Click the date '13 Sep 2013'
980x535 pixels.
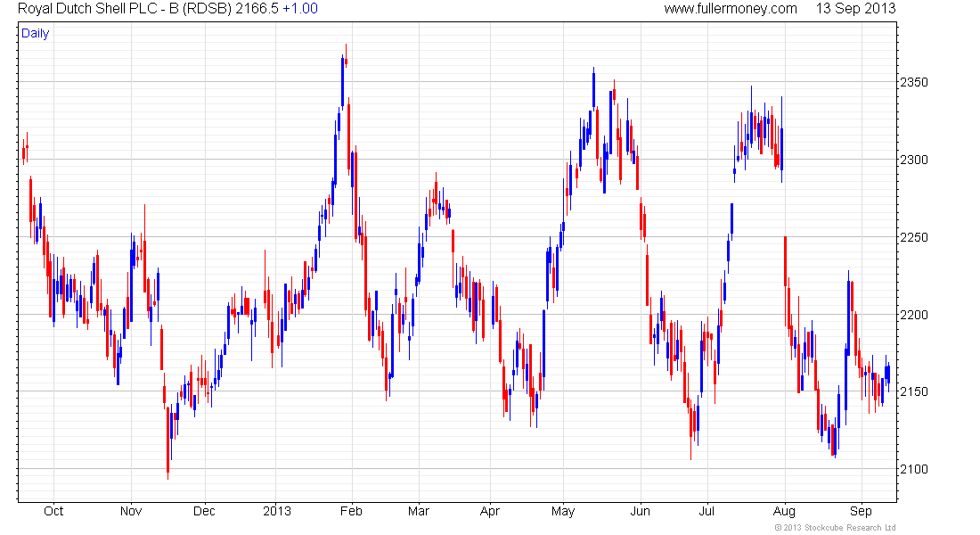coord(855,9)
